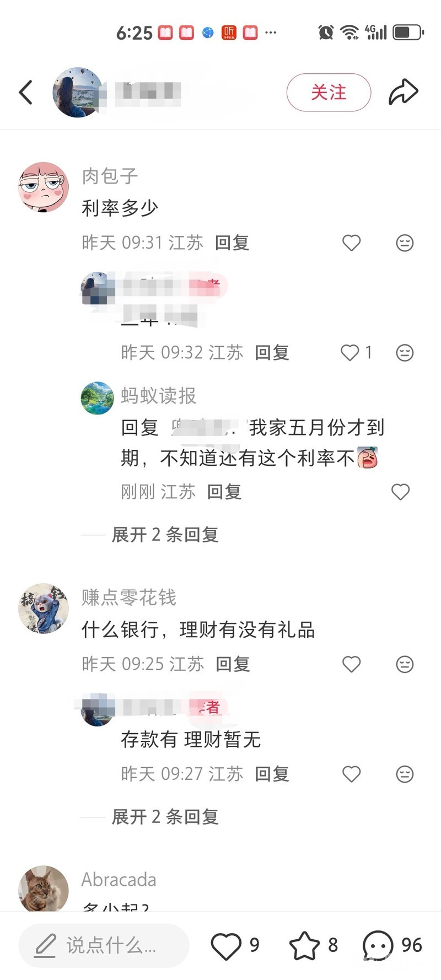Viewport: 441px width, 980px height.
Task: Expand 2 replies under 存款有 理财暂无
Action: pyautogui.click(x=165, y=816)
